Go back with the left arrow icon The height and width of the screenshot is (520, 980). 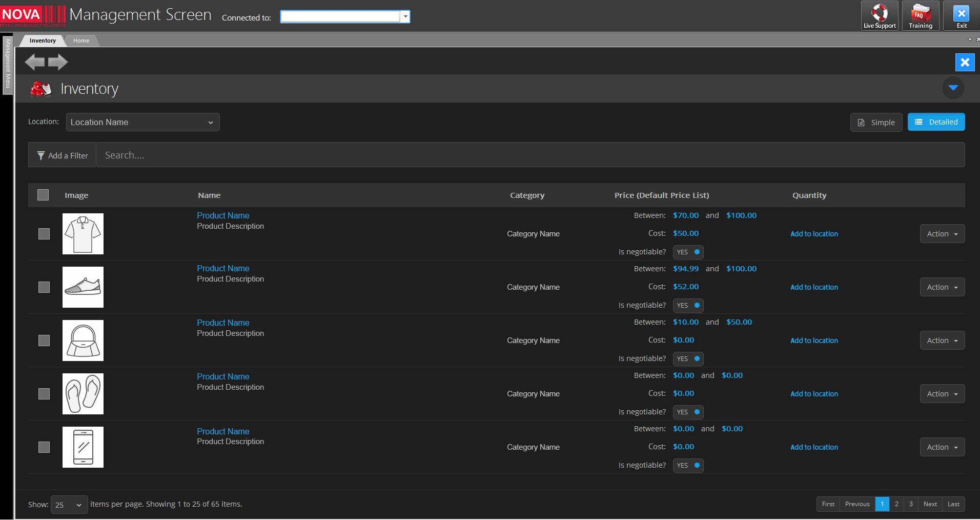click(x=35, y=62)
